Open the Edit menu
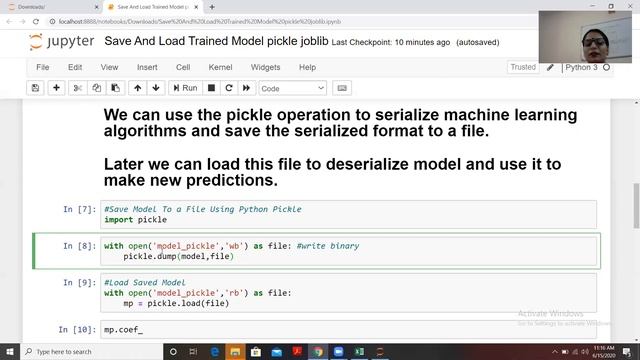This screenshot has width=640, height=360. [75, 67]
